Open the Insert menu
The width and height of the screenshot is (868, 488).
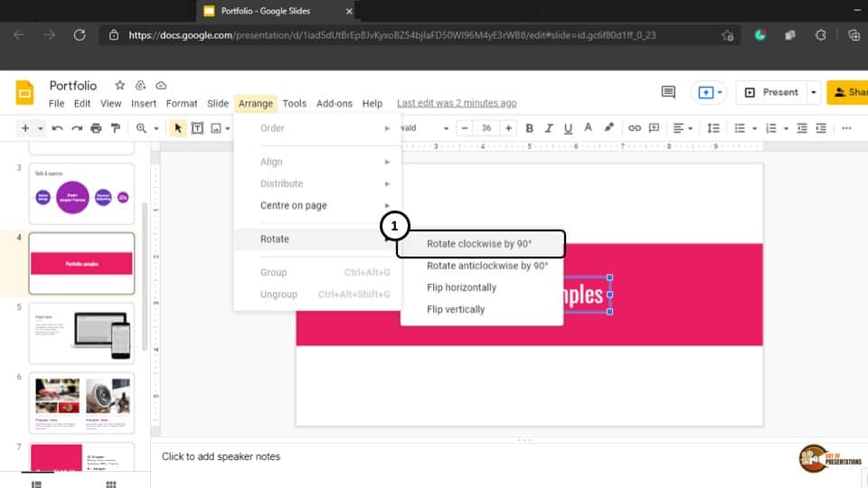click(x=144, y=103)
